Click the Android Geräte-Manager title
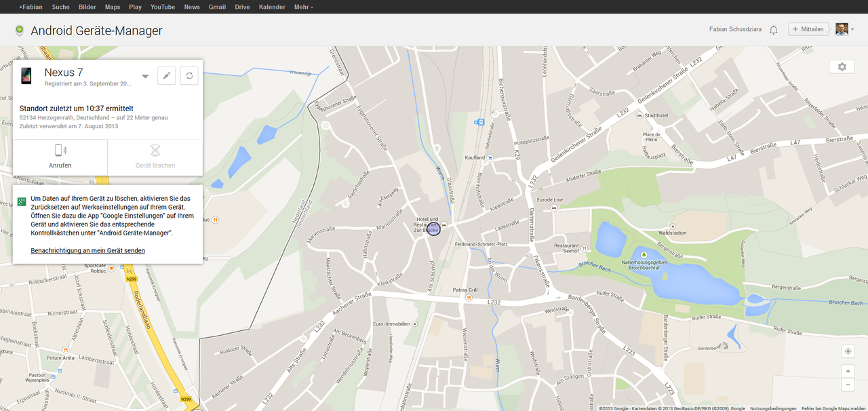 [x=96, y=31]
